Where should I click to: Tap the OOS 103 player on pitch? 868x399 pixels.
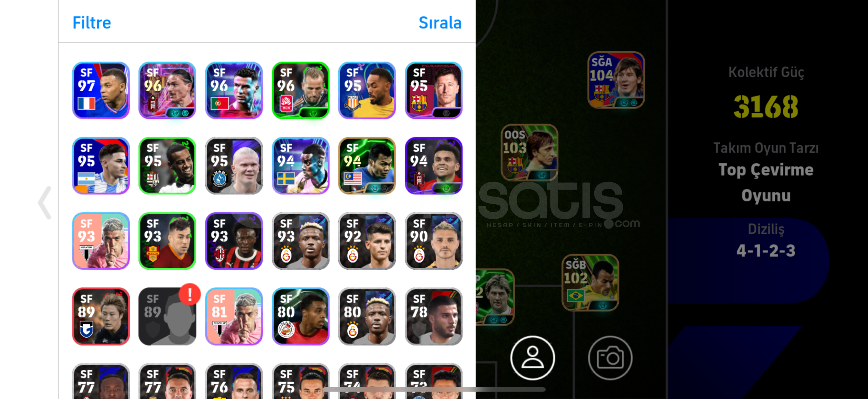(x=530, y=152)
